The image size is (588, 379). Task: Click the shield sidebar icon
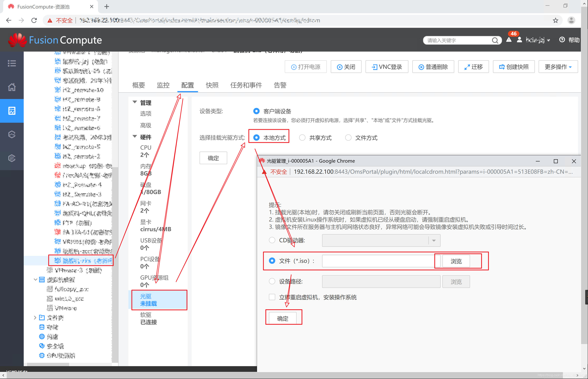[x=12, y=158]
